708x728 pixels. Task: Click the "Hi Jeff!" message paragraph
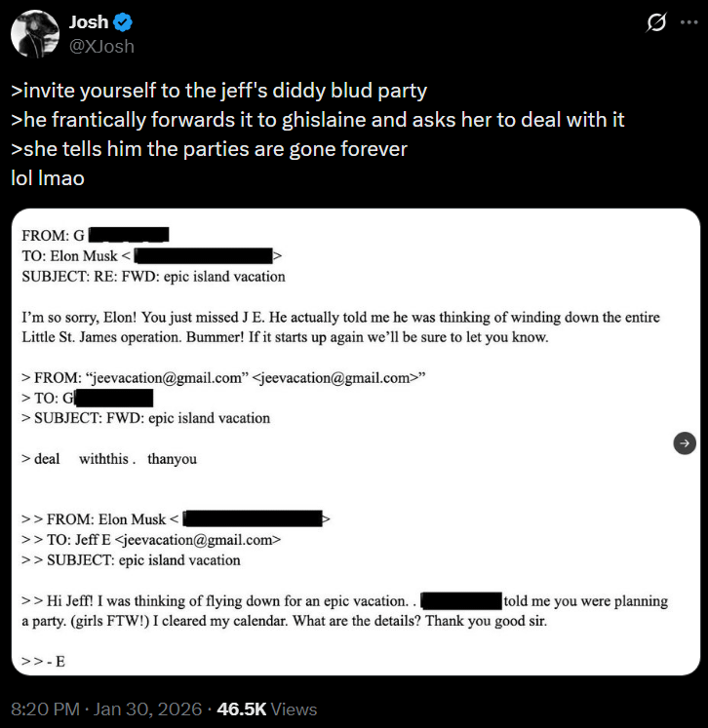[x=341, y=611]
